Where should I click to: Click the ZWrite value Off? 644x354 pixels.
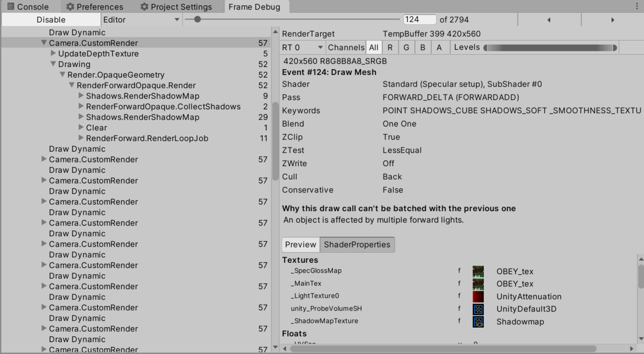(x=389, y=164)
